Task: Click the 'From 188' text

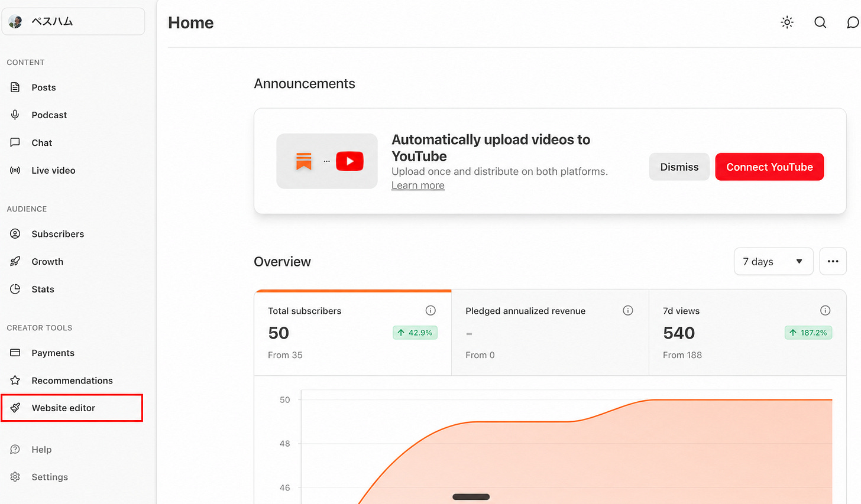Action: [x=682, y=355]
